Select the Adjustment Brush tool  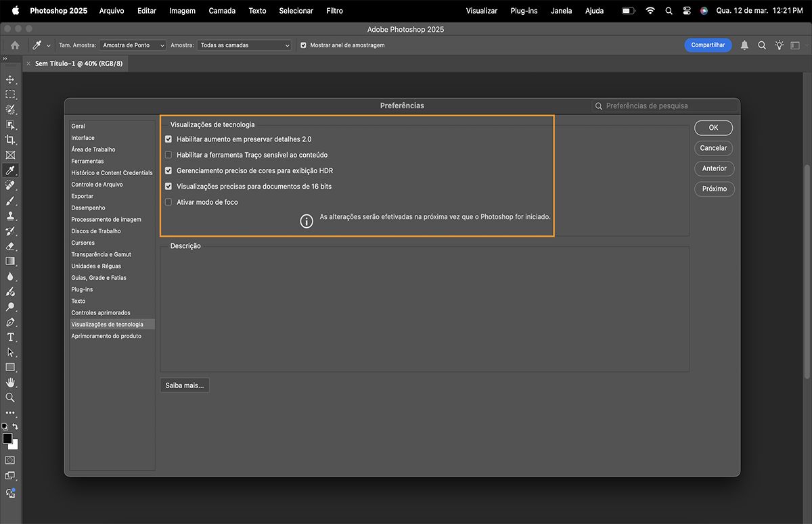coord(10,291)
